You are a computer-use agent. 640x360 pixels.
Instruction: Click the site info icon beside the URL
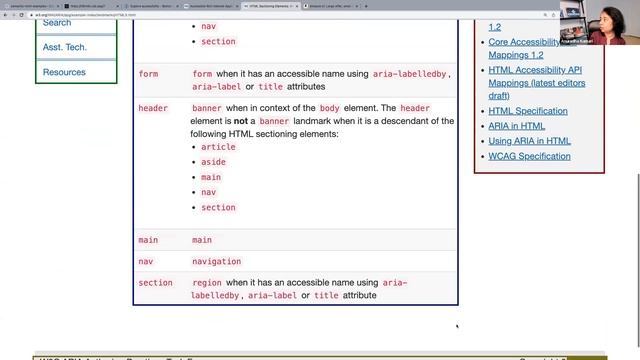point(31,15)
